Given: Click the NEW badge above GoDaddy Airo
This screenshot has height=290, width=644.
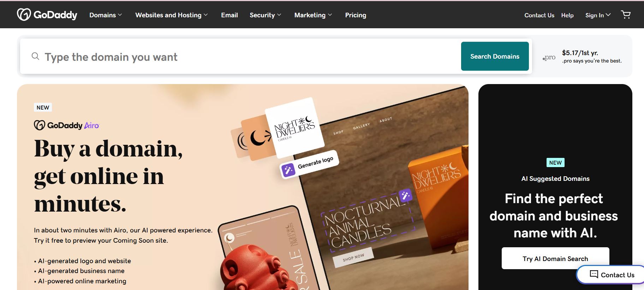Looking at the screenshot, I should click(43, 107).
